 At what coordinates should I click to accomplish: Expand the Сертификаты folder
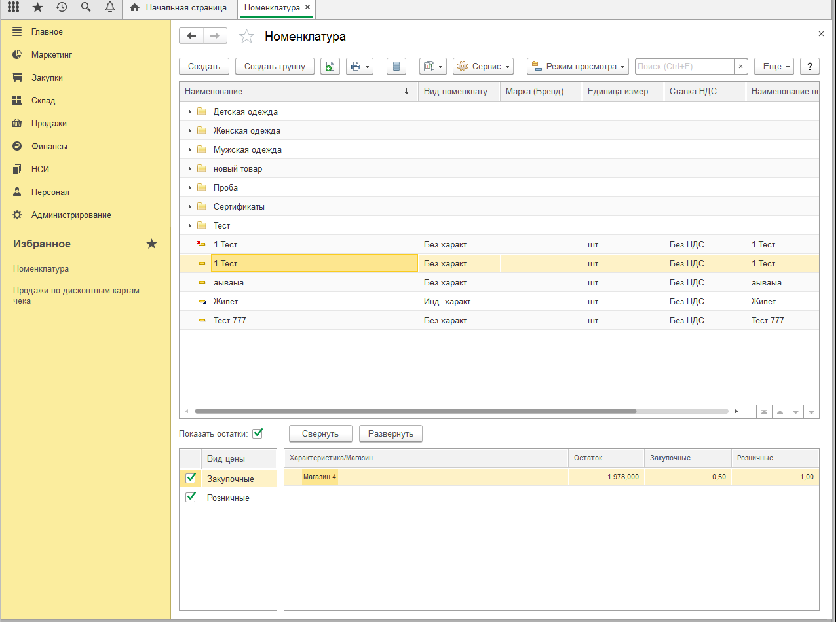[190, 206]
